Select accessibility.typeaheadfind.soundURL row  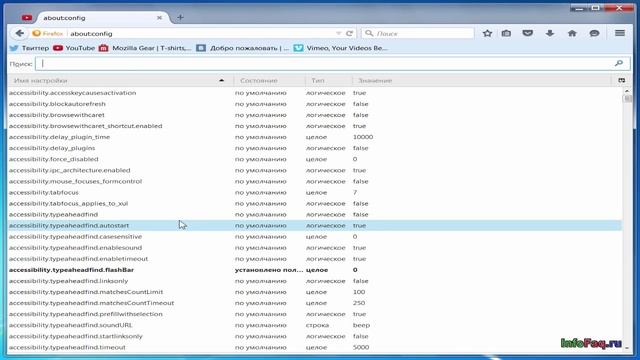[x=315, y=325]
